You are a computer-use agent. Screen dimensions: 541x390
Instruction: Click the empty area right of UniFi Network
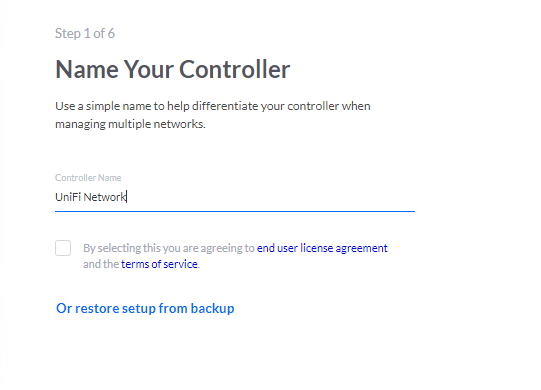271,197
